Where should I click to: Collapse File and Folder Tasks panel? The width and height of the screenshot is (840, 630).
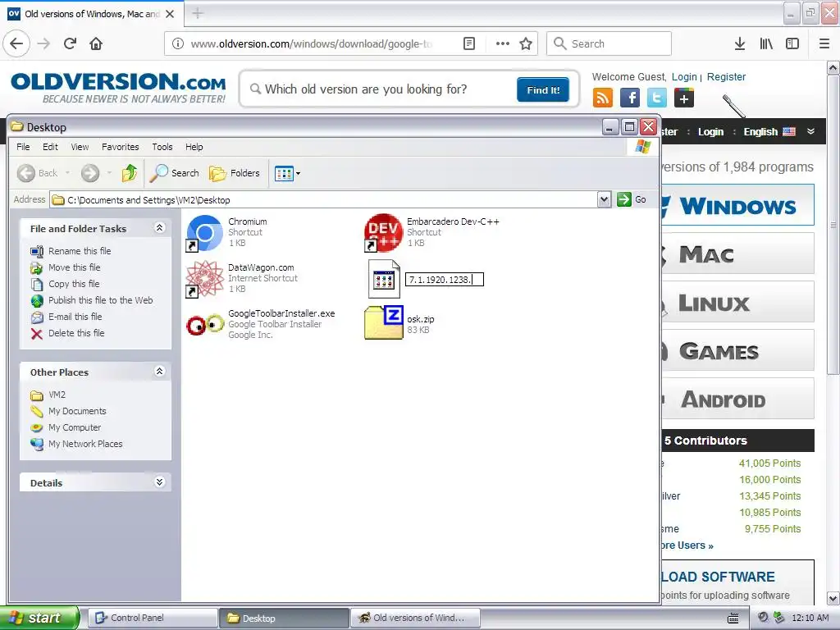[159, 228]
